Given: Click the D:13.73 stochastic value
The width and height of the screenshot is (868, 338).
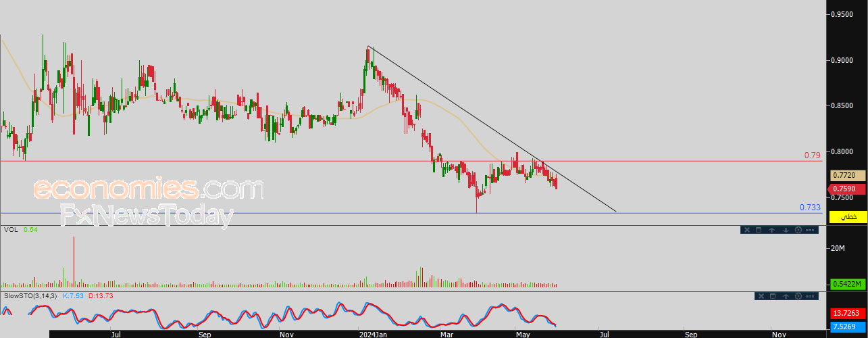Looking at the screenshot, I should coord(100,296).
